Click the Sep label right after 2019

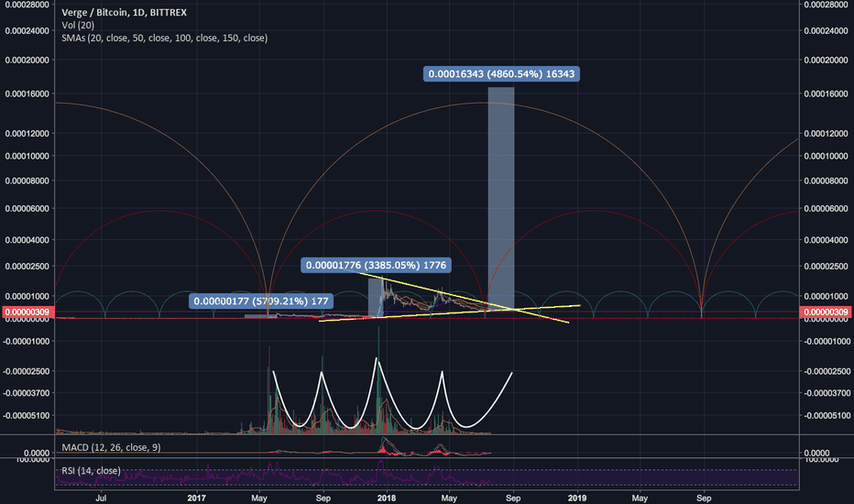tap(704, 498)
